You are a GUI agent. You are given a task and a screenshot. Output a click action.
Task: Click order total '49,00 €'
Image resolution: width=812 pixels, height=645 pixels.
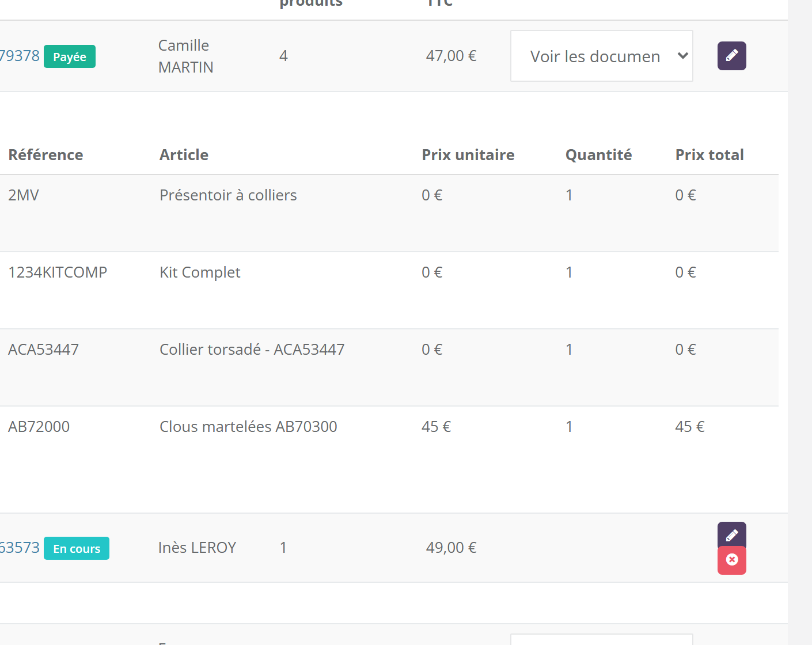pos(451,548)
